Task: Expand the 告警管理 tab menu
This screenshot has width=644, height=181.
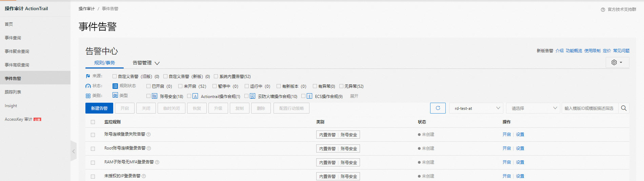Action: coord(146,63)
